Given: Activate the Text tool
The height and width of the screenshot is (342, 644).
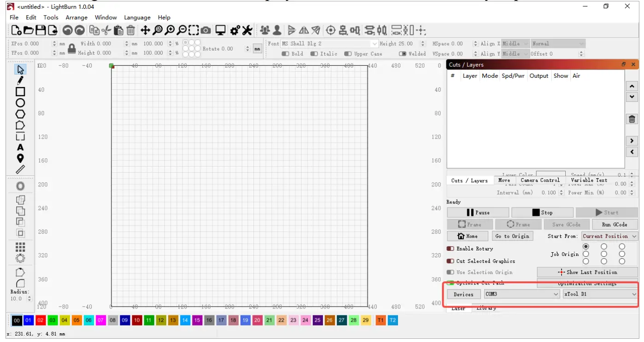Looking at the screenshot, I should [x=20, y=147].
